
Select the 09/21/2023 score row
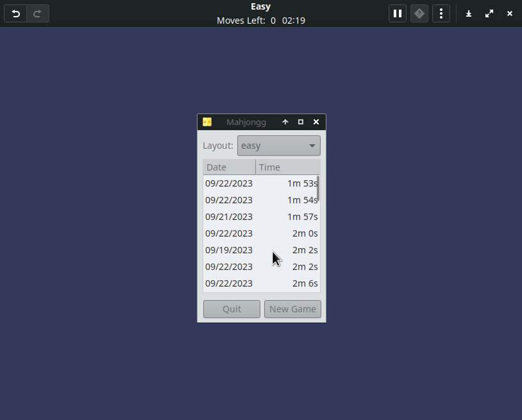262,217
